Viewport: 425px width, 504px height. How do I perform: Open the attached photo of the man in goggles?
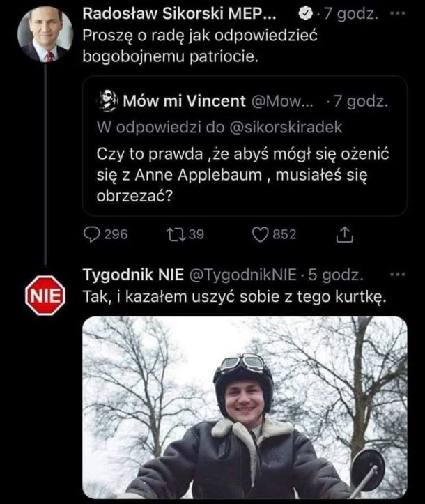(x=245, y=407)
